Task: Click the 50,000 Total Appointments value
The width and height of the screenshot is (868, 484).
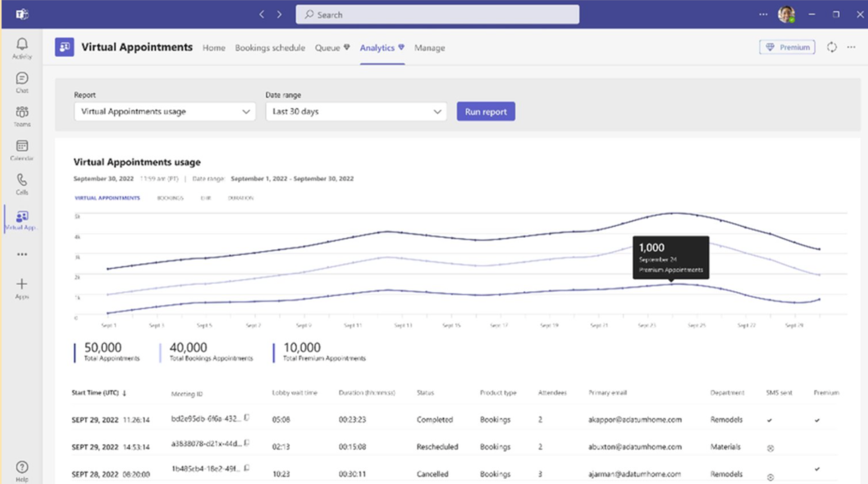Action: (103, 347)
